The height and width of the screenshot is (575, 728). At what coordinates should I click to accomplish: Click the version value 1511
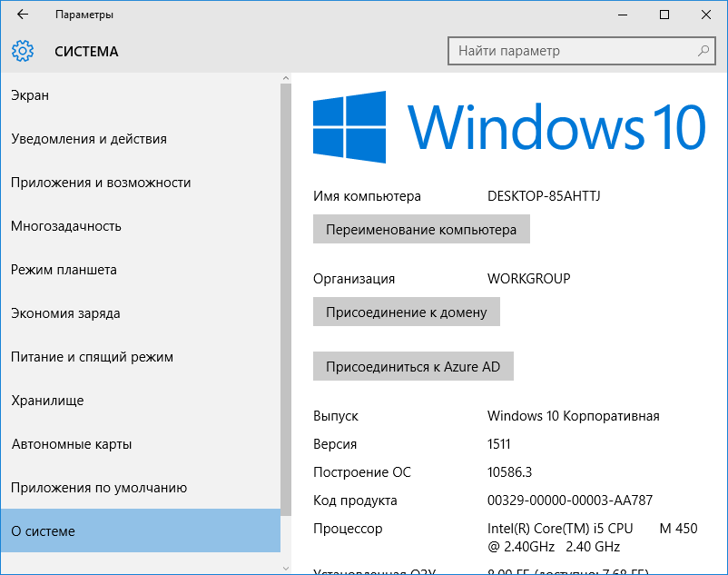[498, 444]
